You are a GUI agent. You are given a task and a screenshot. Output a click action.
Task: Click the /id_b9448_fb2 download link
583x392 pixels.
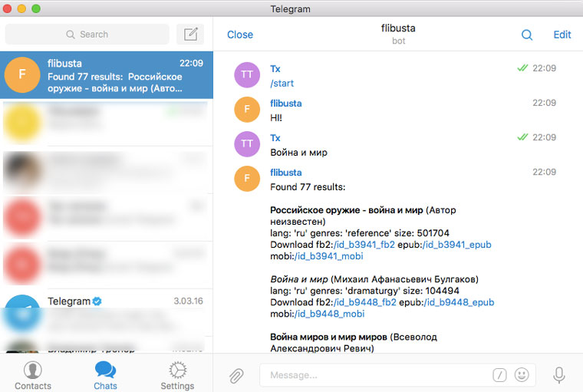pyautogui.click(x=365, y=302)
